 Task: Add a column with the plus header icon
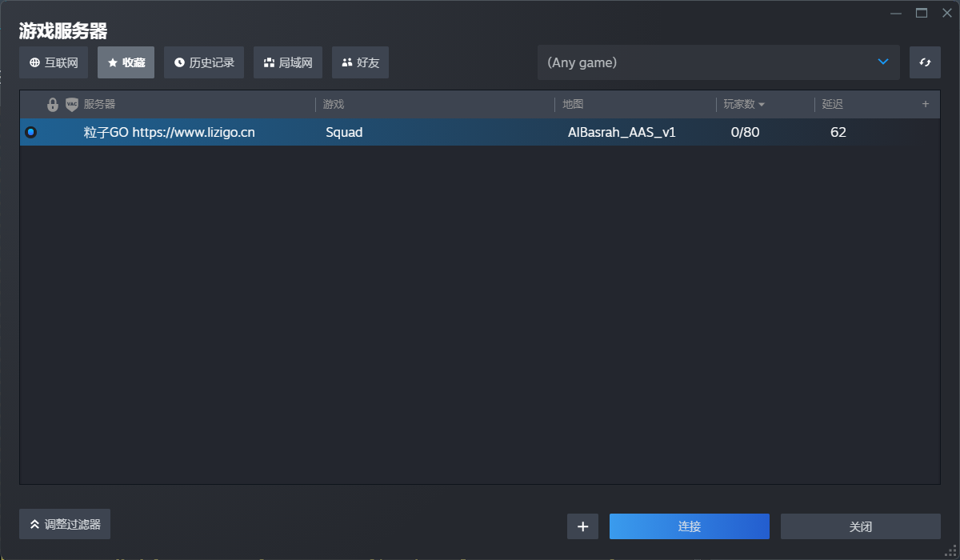926,104
